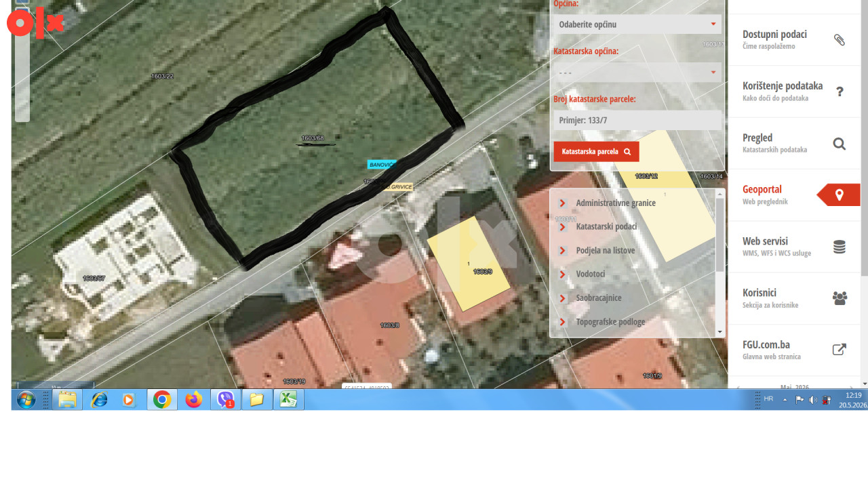Click the volume speaker tray icon

click(813, 400)
